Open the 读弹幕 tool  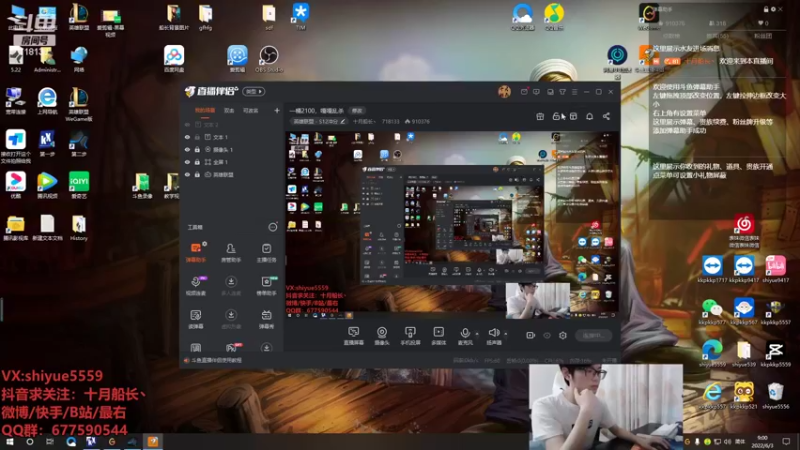pyautogui.click(x=195, y=319)
